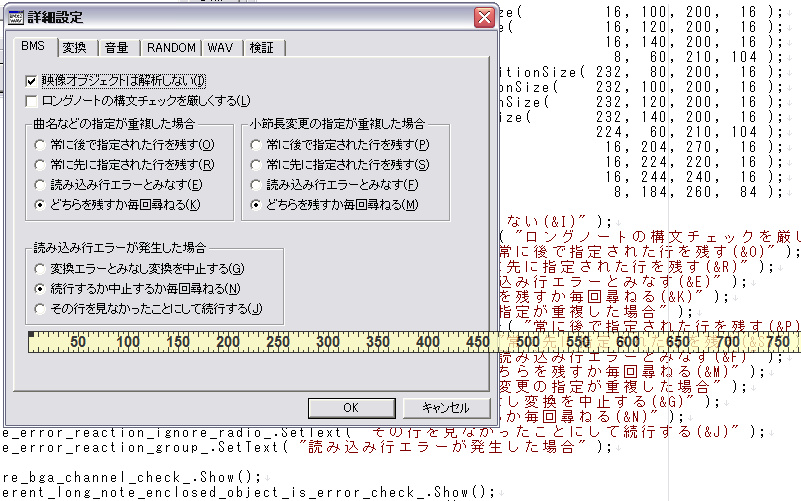Select その行を見なかったことにして続行する(J) option
Image resolution: width=801 pixels, height=501 pixels.
tap(40, 308)
